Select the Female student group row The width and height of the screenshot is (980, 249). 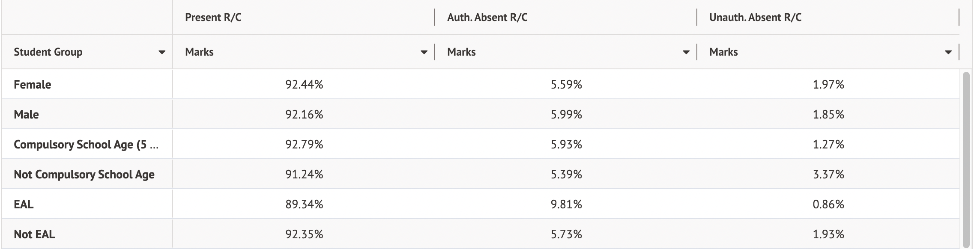click(x=33, y=85)
